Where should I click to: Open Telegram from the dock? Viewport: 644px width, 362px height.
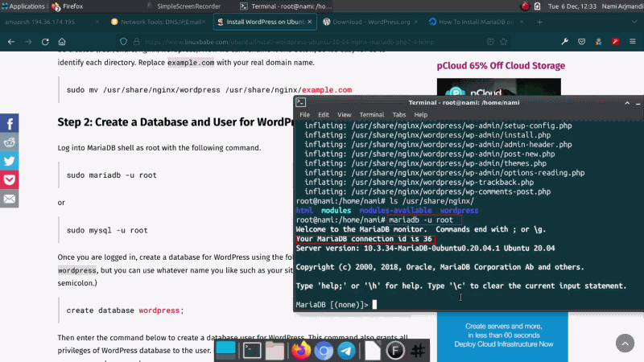pos(347,351)
